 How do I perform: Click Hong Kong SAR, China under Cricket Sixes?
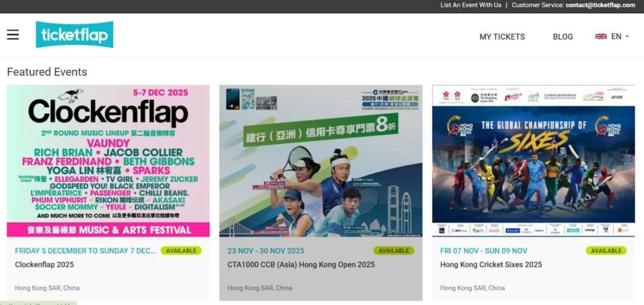pyautogui.click(x=472, y=288)
